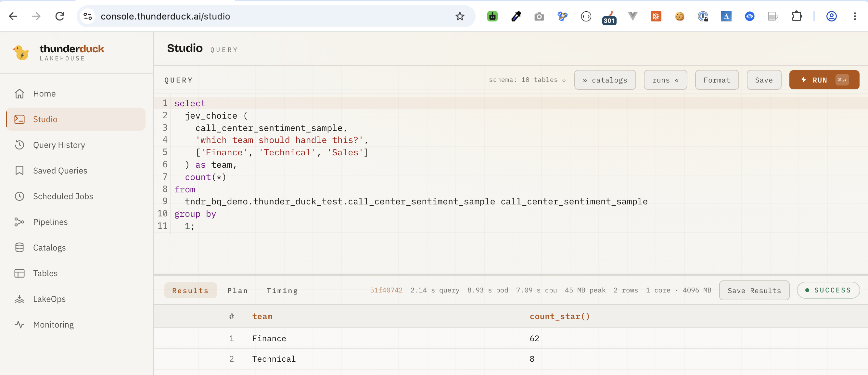Viewport: 868px width, 375px height.
Task: Bookmark this page with the star icon
Action: pyautogui.click(x=460, y=16)
